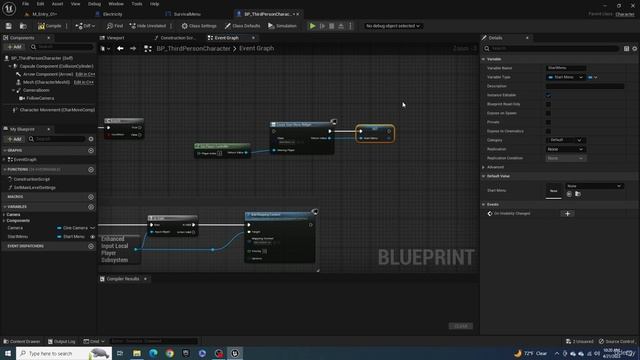Switch to the Viewport tab
Image resolution: width=640 pixels, height=360 pixels.
coord(115,38)
